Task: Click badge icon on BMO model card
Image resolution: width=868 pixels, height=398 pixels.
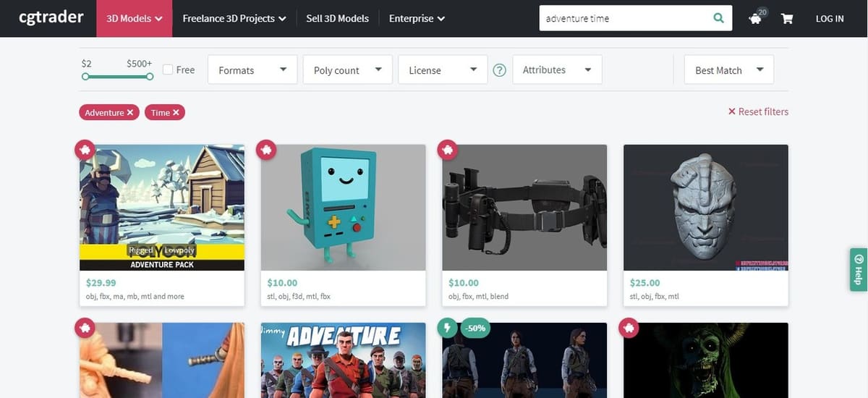Action: (266, 150)
